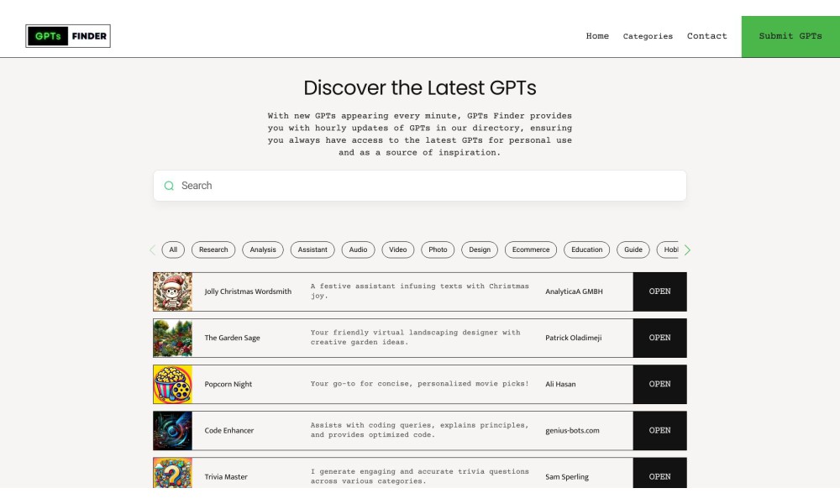
Task: Click the Popcorn Night title
Action: pyautogui.click(x=228, y=384)
